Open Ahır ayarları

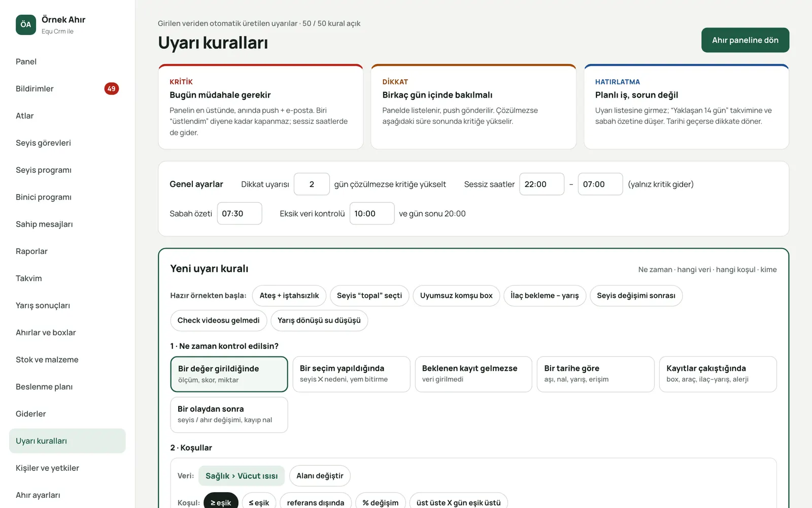coord(67,495)
